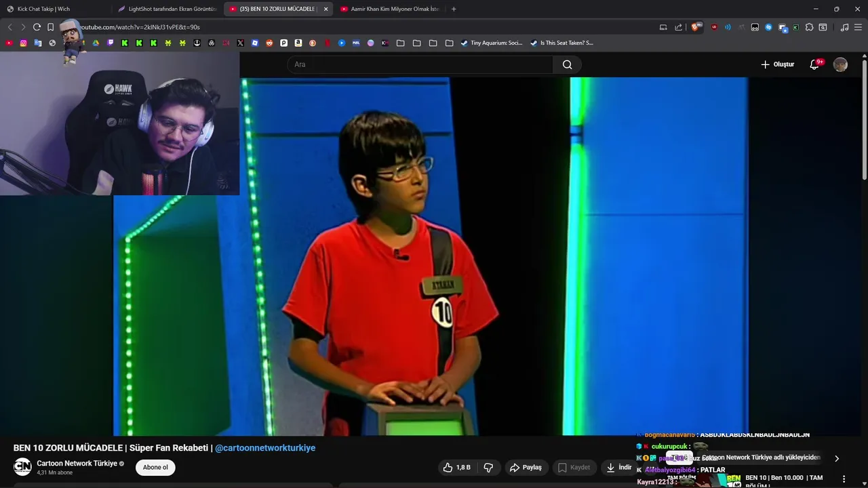Reload the page with the refresh icon
The width and height of the screenshot is (868, 488).
[x=37, y=27]
